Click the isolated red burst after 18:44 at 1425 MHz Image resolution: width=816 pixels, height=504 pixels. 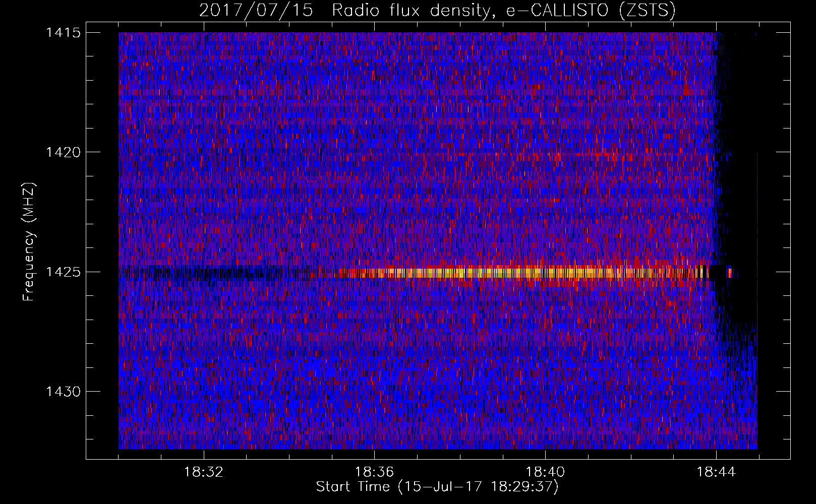(x=729, y=273)
